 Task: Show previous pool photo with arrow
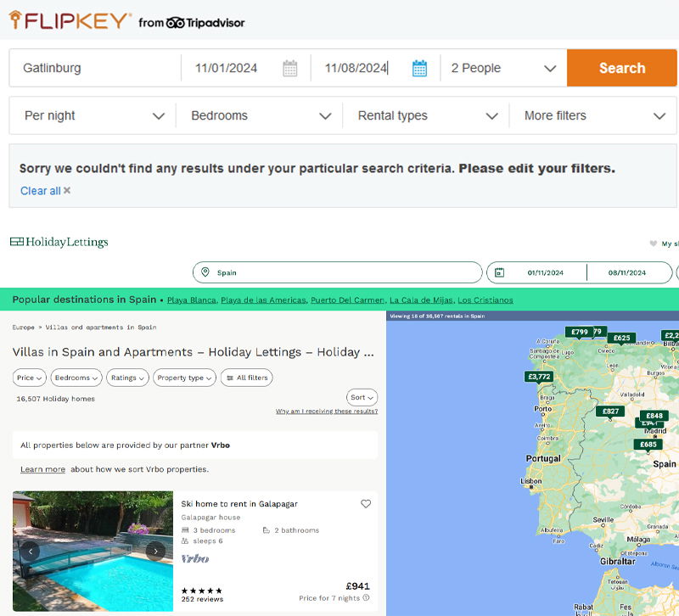[x=31, y=551]
